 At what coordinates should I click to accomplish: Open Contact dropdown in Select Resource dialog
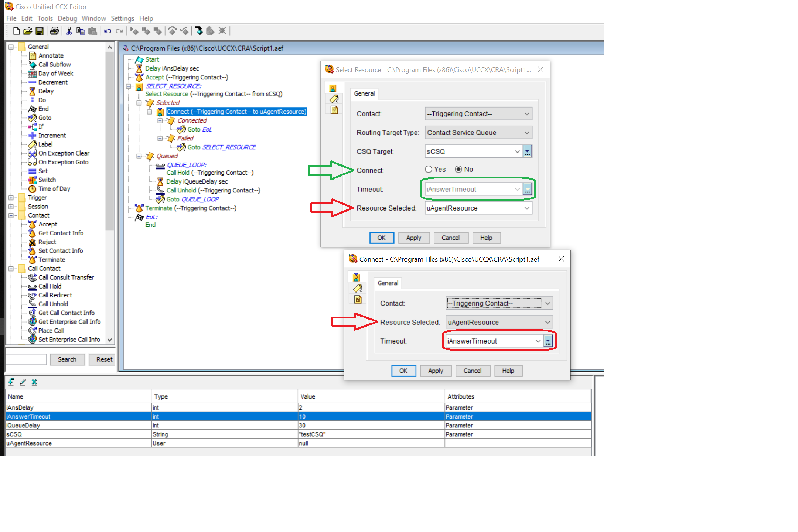click(x=478, y=114)
